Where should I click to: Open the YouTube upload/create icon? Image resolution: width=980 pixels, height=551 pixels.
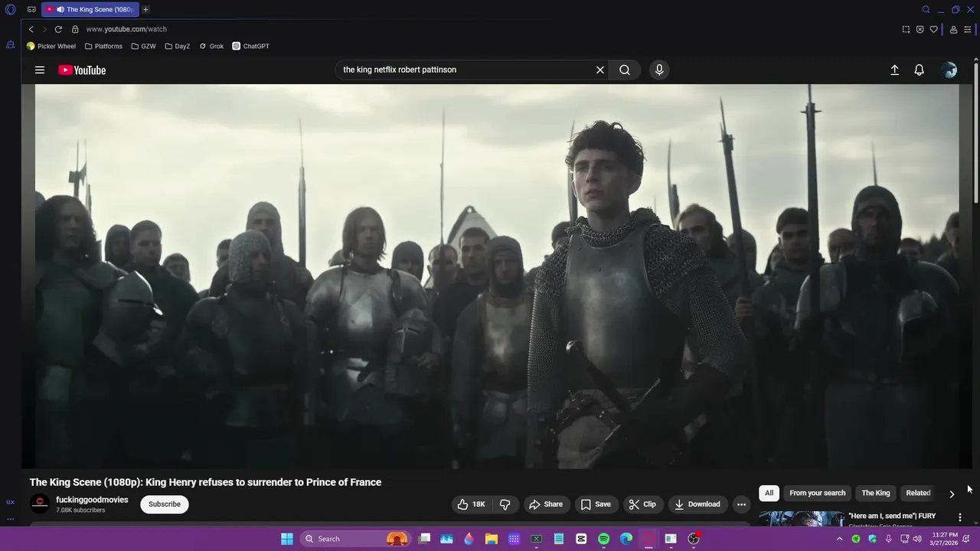point(894,70)
